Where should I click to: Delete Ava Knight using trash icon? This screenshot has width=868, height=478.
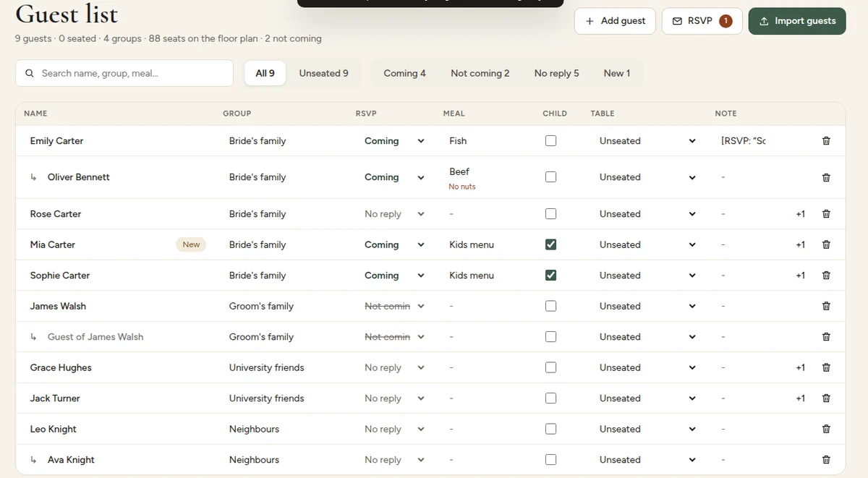[826, 460]
